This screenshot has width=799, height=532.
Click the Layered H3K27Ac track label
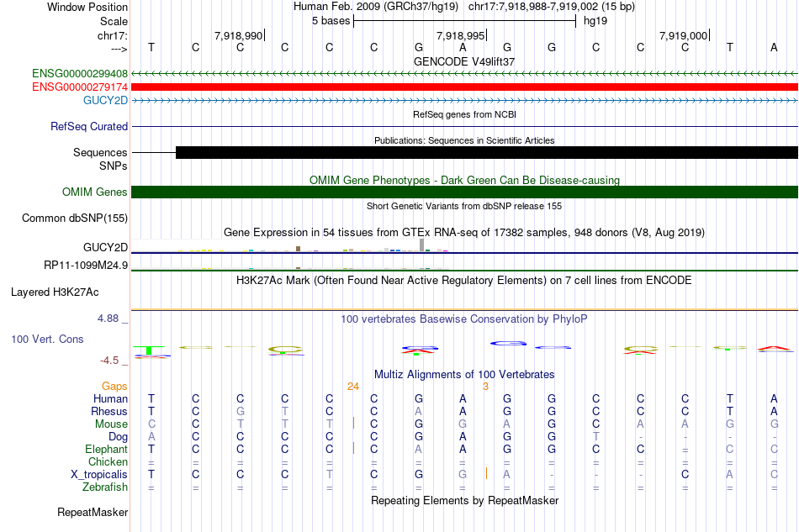(x=55, y=292)
